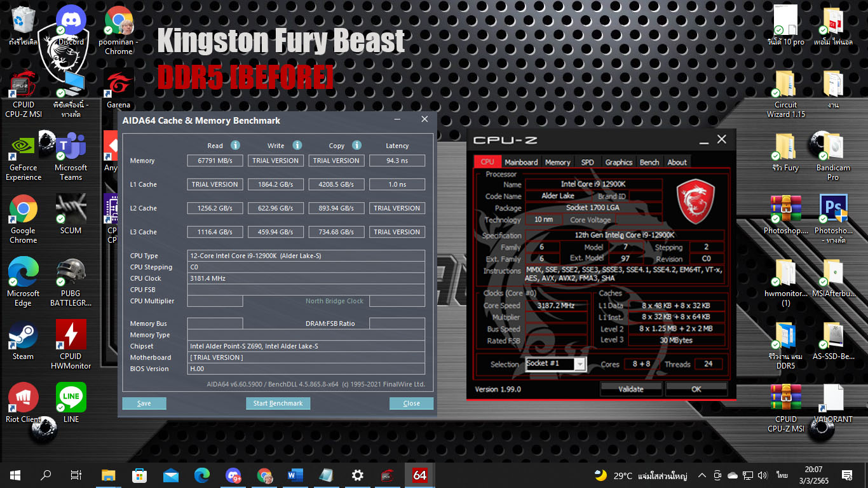868x488 pixels.
Task: Click the Validate button in CPU-Z
Action: (631, 389)
